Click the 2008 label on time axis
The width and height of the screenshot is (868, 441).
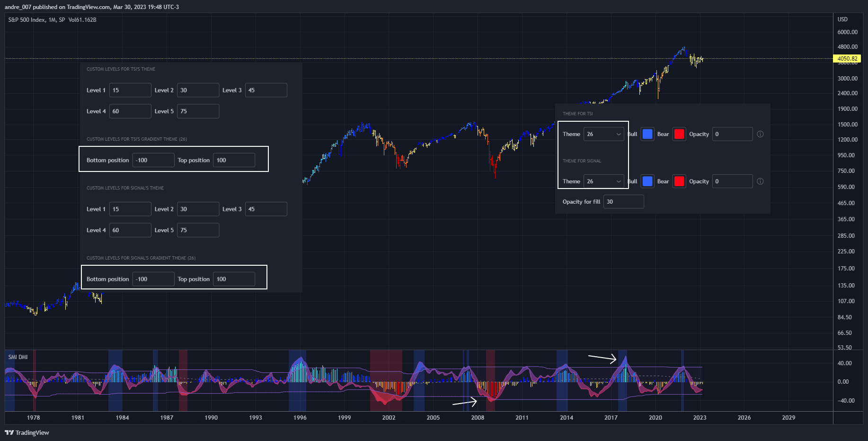pyautogui.click(x=478, y=417)
